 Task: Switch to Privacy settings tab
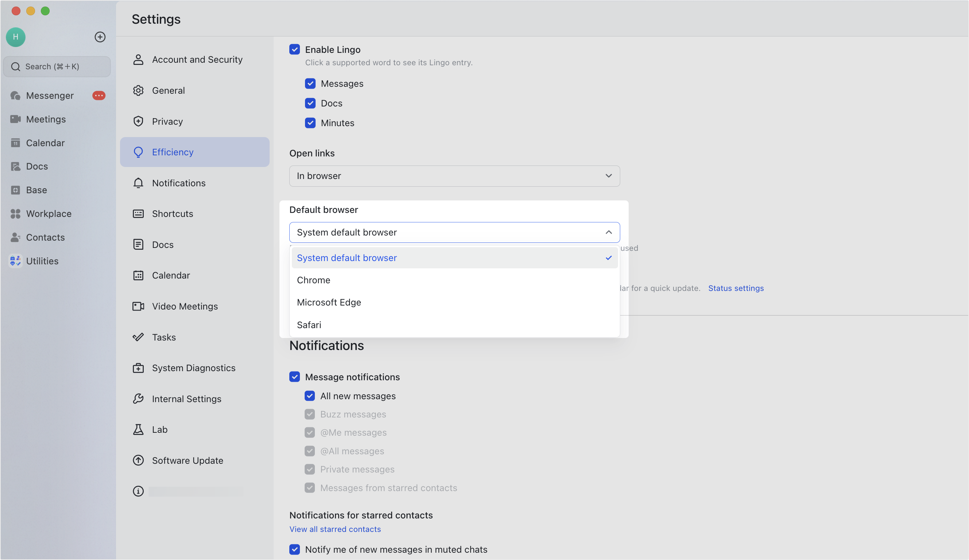[x=167, y=121]
